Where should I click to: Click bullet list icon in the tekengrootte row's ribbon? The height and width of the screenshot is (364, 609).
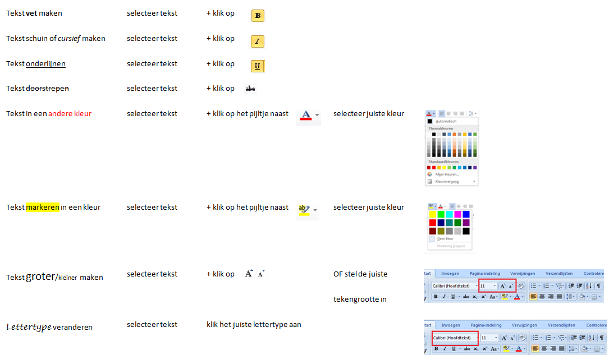pyautogui.click(x=534, y=286)
